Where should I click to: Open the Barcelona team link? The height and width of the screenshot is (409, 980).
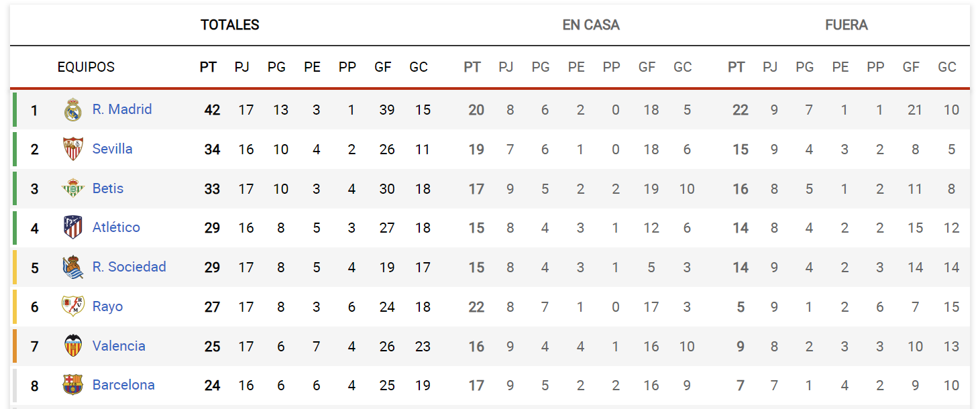coord(123,385)
